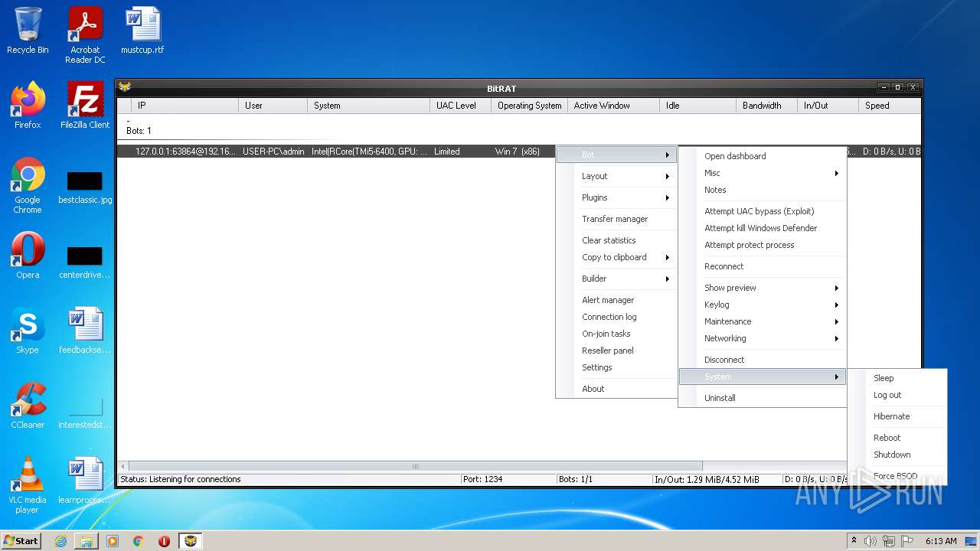Choose Hibernate in System submenu

pyautogui.click(x=897, y=416)
